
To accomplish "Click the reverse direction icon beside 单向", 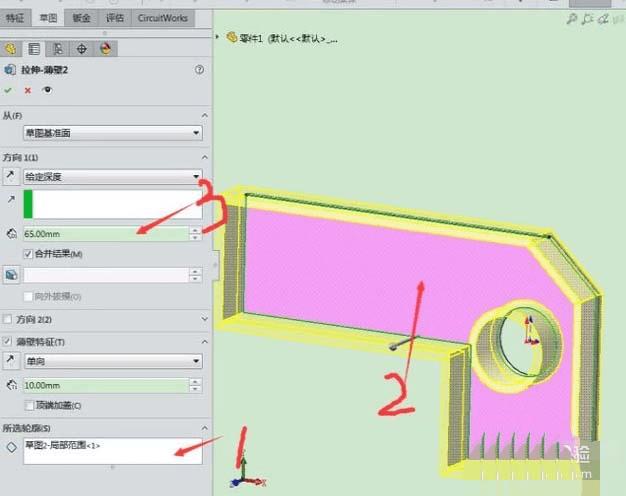I will point(11,361).
